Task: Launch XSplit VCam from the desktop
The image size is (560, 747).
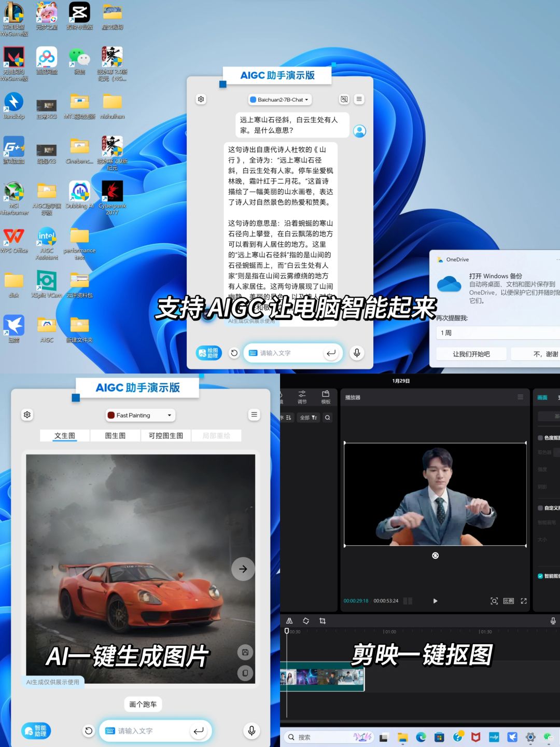Action: point(47,284)
